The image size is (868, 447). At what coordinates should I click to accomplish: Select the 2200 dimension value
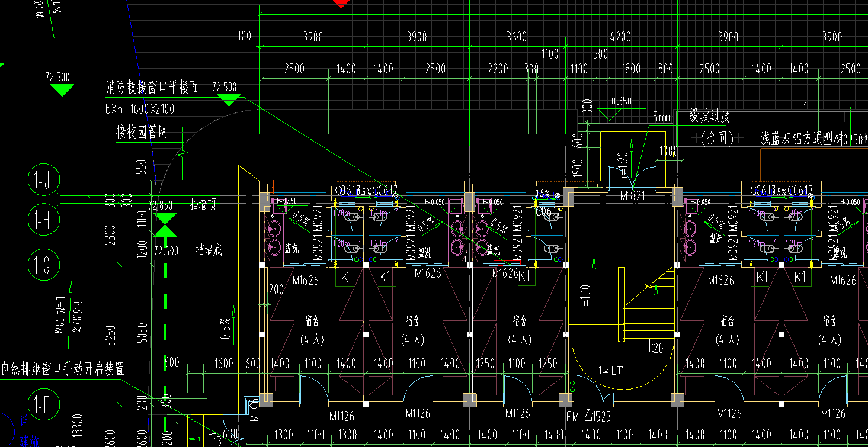click(x=498, y=69)
